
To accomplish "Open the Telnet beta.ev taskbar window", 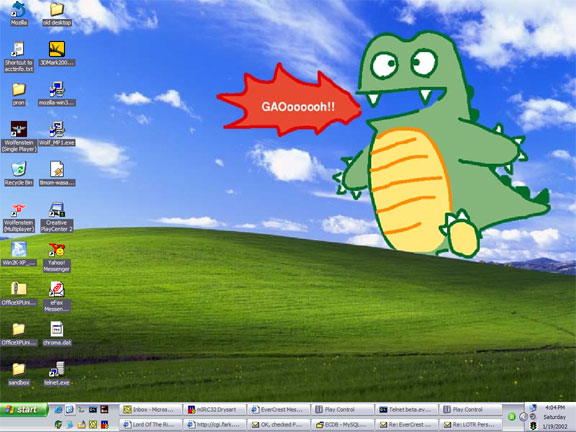I will pos(406,409).
